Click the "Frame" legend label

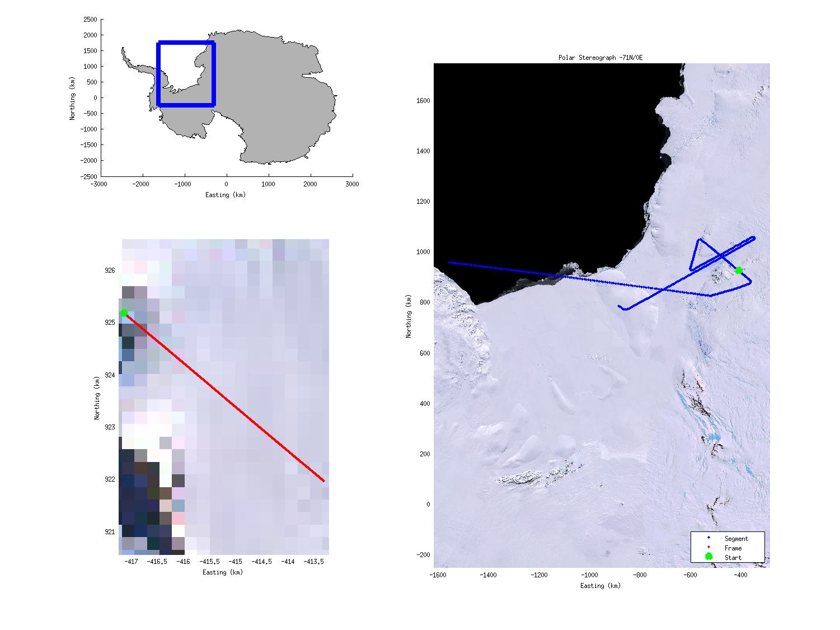point(733,548)
